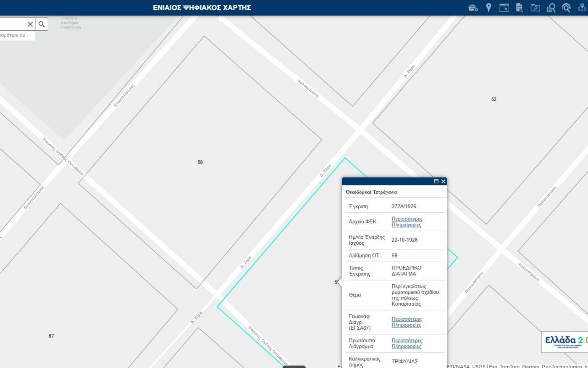Open the document search tool icon
The image size is (588, 368).
[520, 8]
